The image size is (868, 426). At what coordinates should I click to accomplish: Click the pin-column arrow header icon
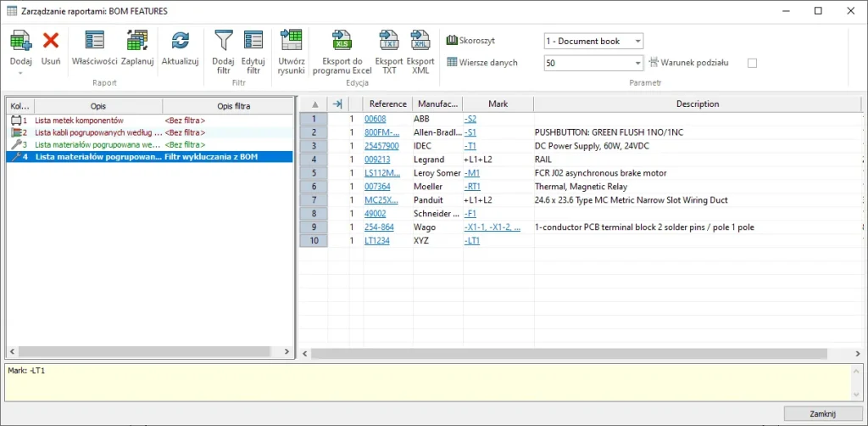pos(337,104)
